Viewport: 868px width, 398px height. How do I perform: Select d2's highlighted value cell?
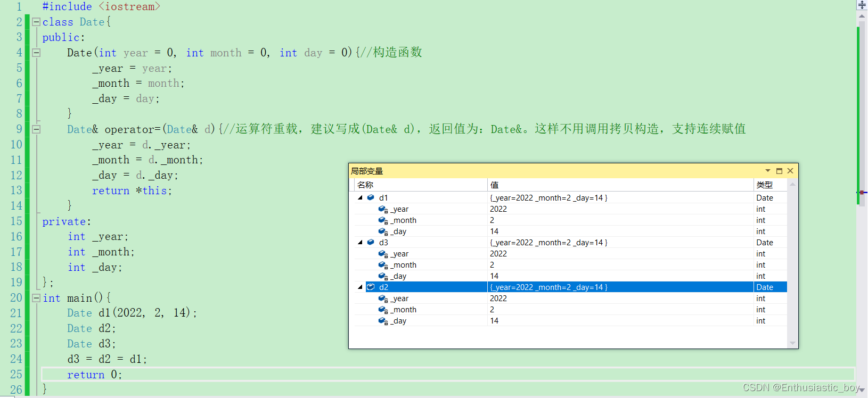620,287
